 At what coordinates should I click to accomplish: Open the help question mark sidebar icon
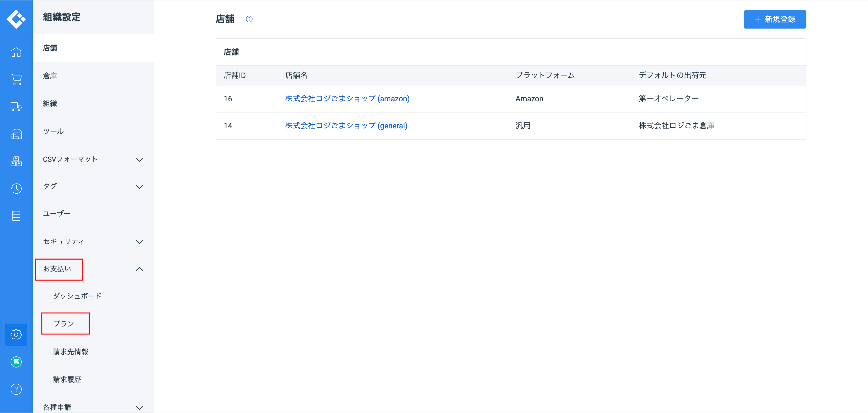pos(16,389)
